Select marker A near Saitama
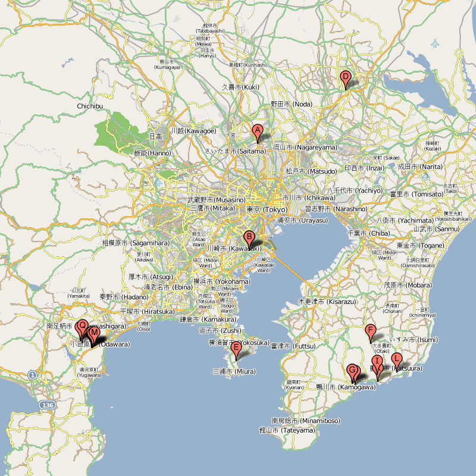 point(257,131)
